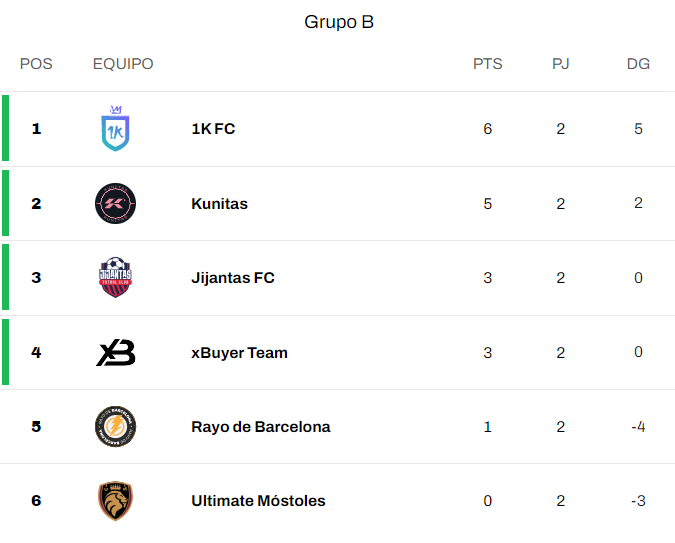This screenshot has width=675, height=543.
Task: Open the Rayo de Barcelona team name
Action: tap(261, 427)
